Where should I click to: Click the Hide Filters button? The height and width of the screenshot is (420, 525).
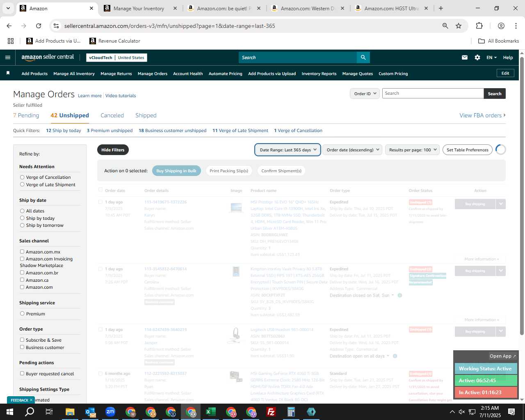click(113, 150)
